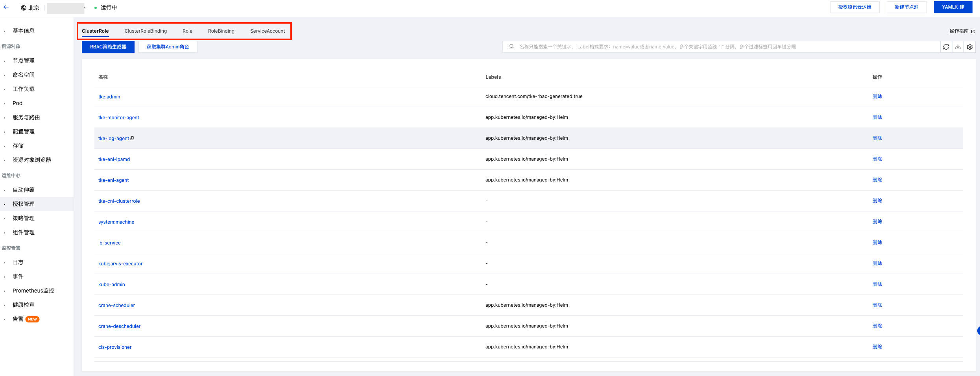Click the search filter icon
Screen dimensions: 980x376
click(x=511, y=47)
